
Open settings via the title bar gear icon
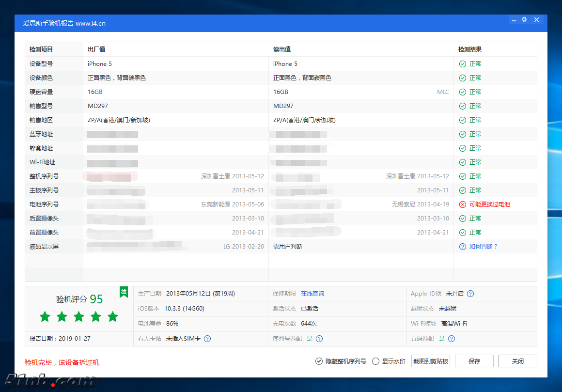[x=524, y=20]
